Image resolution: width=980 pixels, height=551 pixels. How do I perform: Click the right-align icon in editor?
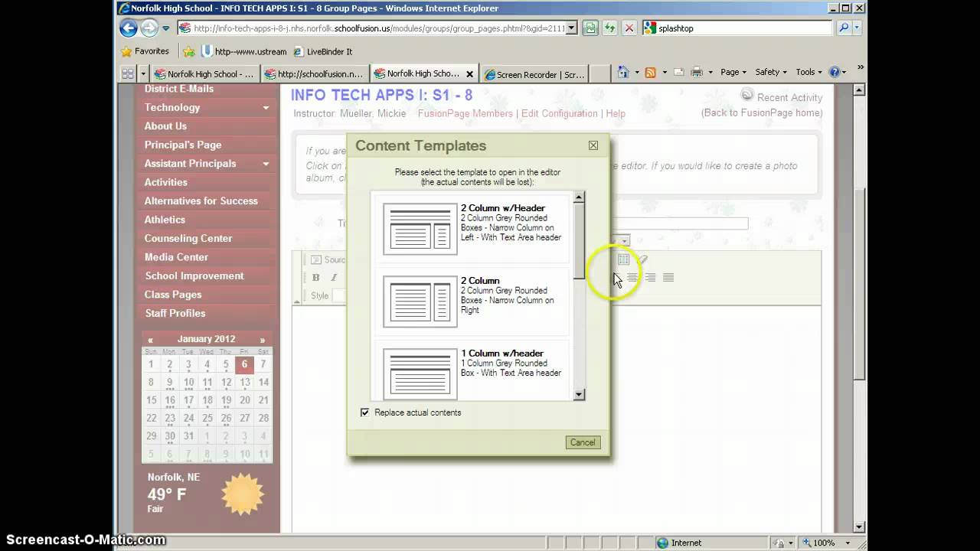click(650, 277)
